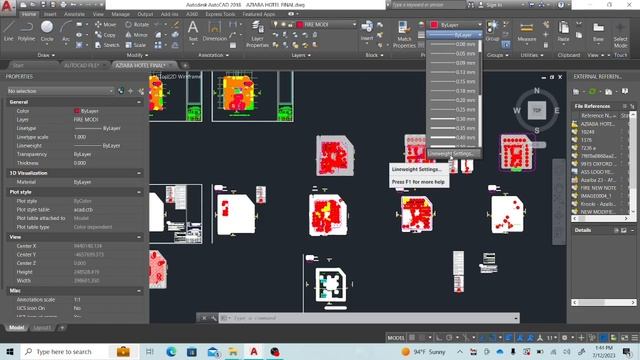Image resolution: width=640 pixels, height=360 pixels.
Task: Choose 0.30 mm lineweight from list
Action: coord(452,119)
